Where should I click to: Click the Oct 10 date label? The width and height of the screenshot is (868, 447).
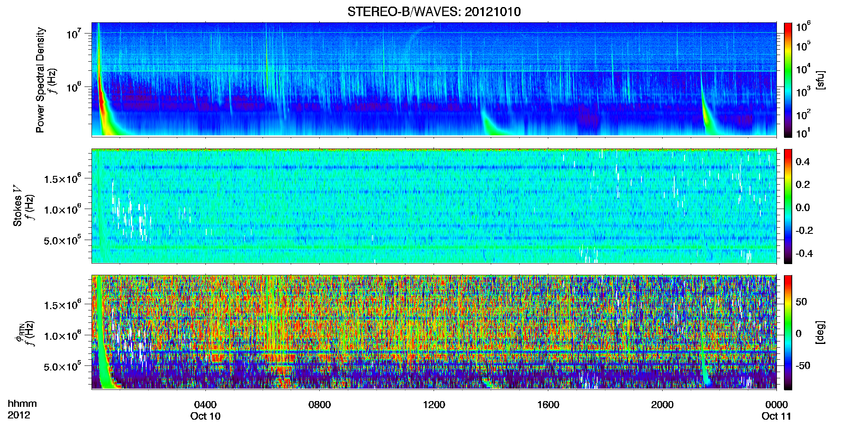[205, 416]
